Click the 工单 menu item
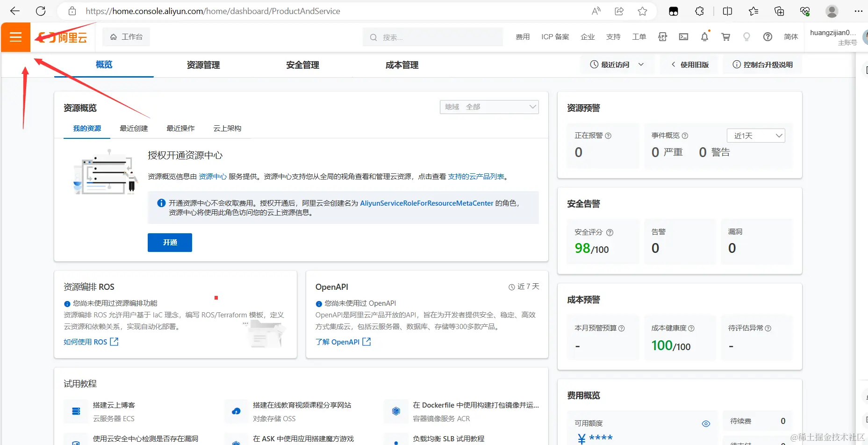Image resolution: width=868 pixels, height=445 pixels. click(639, 37)
